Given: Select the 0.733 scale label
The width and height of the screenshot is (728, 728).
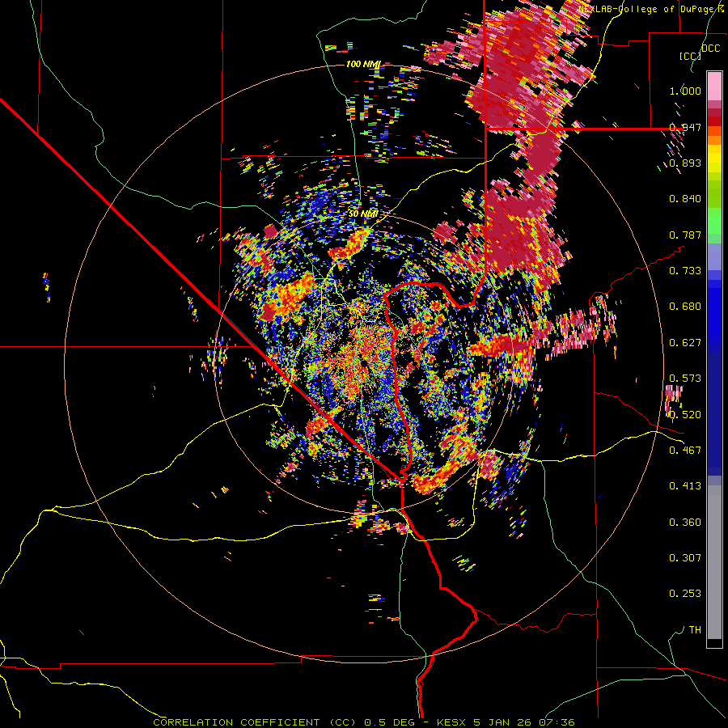Looking at the screenshot, I should (x=685, y=271).
